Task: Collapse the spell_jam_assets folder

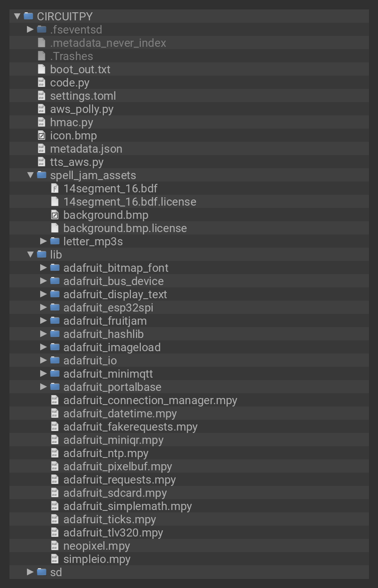Action: tap(30, 175)
